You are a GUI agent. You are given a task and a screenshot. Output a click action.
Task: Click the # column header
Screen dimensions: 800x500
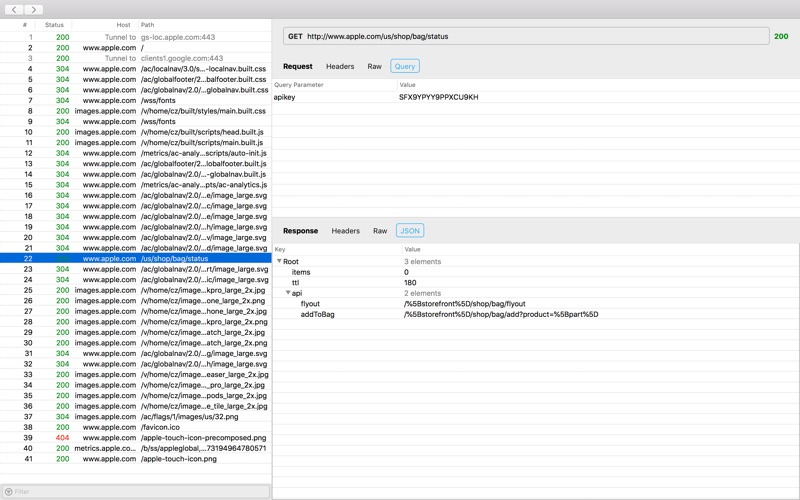[24, 24]
